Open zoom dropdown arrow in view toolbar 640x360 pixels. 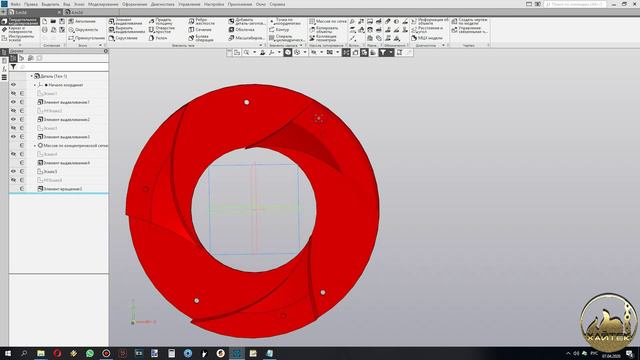pos(254,52)
